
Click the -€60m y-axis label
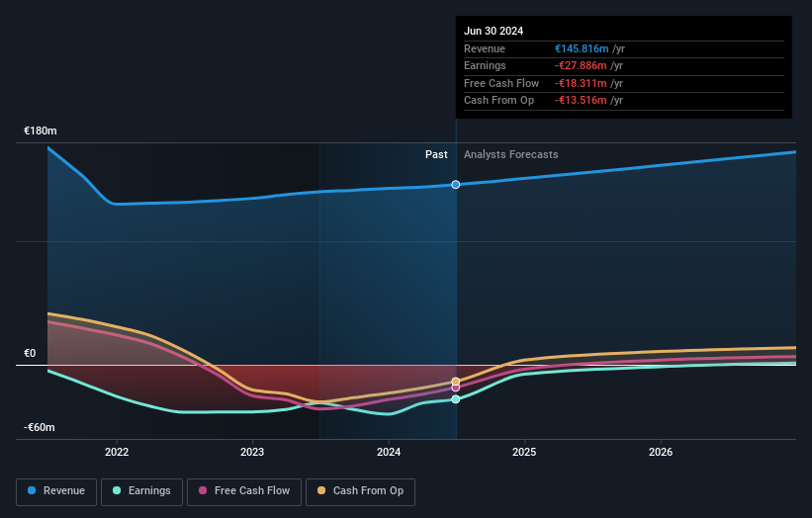40,427
